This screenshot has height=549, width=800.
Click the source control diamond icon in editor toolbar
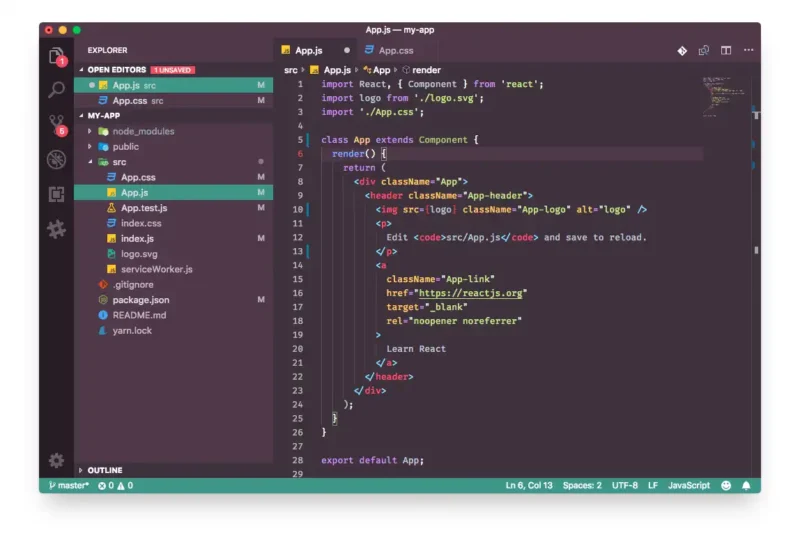tap(682, 51)
